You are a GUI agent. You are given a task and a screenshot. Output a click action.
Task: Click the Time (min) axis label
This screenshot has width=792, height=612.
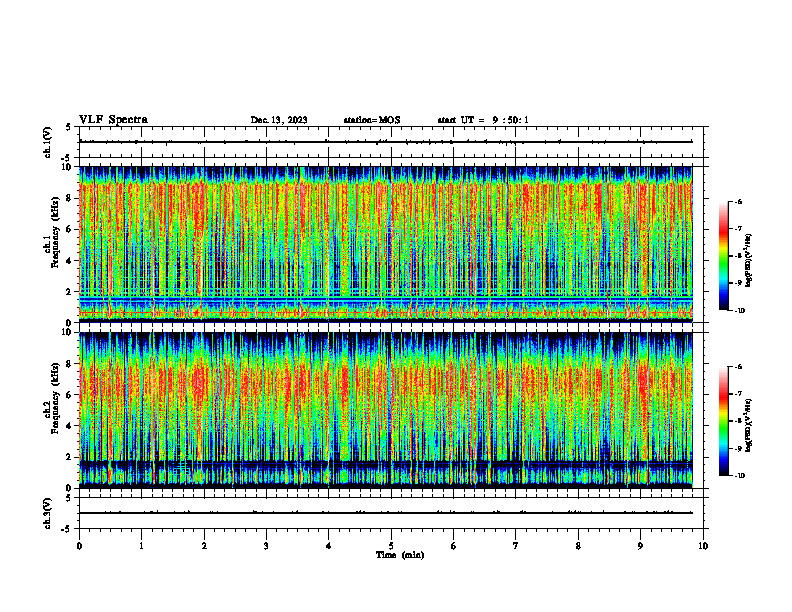[x=400, y=555]
